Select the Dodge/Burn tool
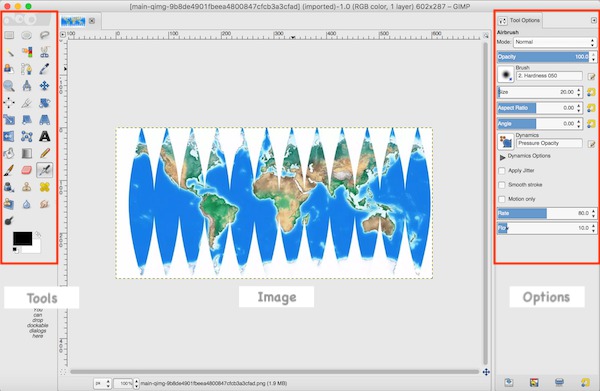Screen dimensions: 600x391 click(9, 220)
